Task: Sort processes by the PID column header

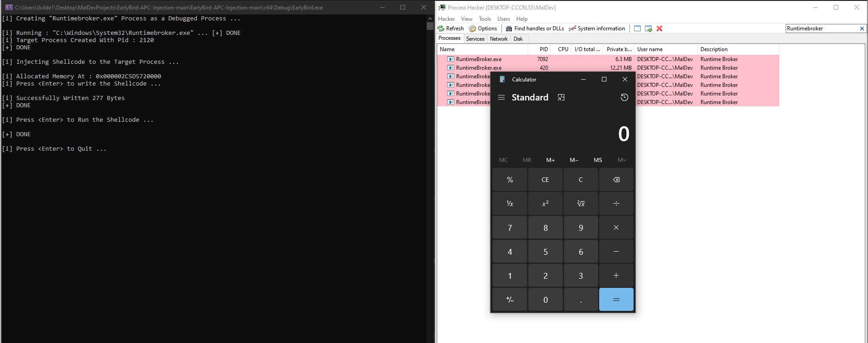Action: (539, 49)
